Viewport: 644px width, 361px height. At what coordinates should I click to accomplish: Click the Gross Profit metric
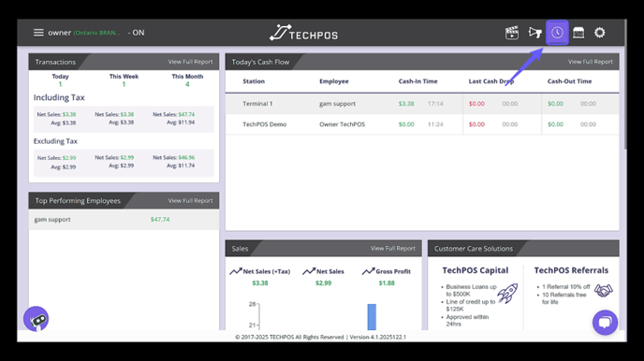pos(387,277)
